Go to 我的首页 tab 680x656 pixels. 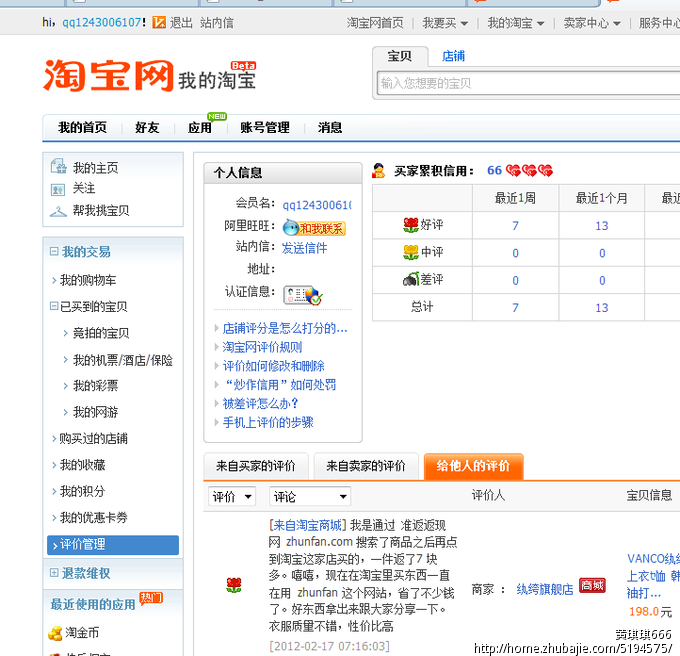82,127
